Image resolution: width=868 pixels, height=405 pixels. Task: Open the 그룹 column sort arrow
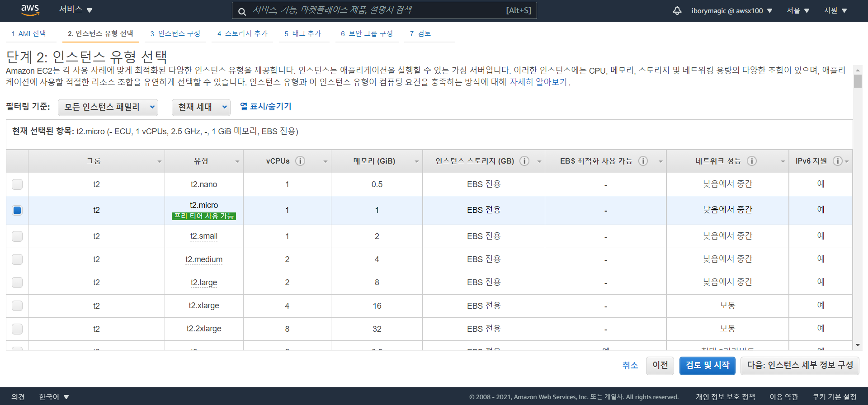pos(159,161)
